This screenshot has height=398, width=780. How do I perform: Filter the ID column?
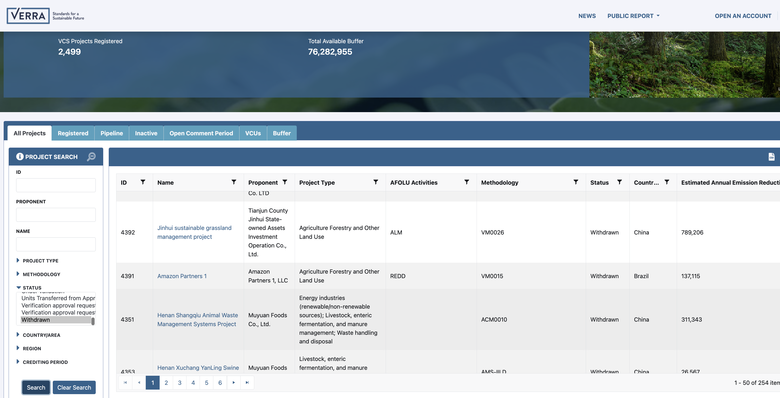point(143,182)
